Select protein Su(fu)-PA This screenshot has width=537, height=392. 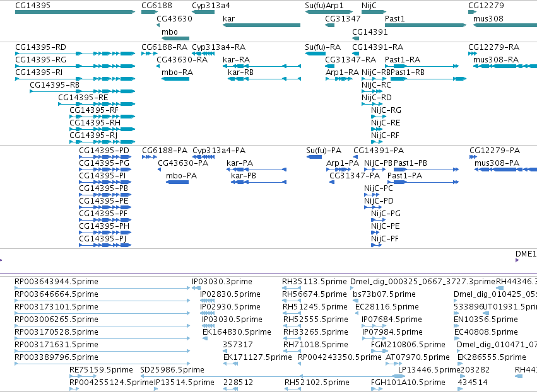(x=324, y=151)
